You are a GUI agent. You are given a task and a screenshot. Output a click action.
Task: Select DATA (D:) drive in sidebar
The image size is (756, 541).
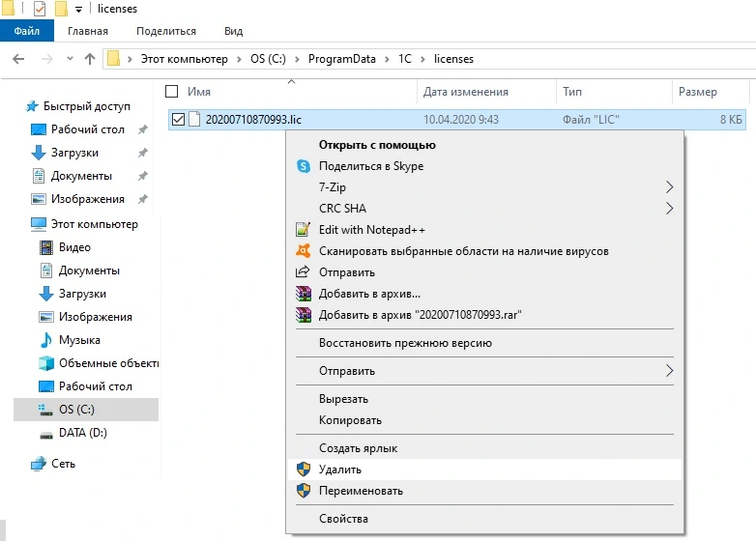click(x=82, y=433)
